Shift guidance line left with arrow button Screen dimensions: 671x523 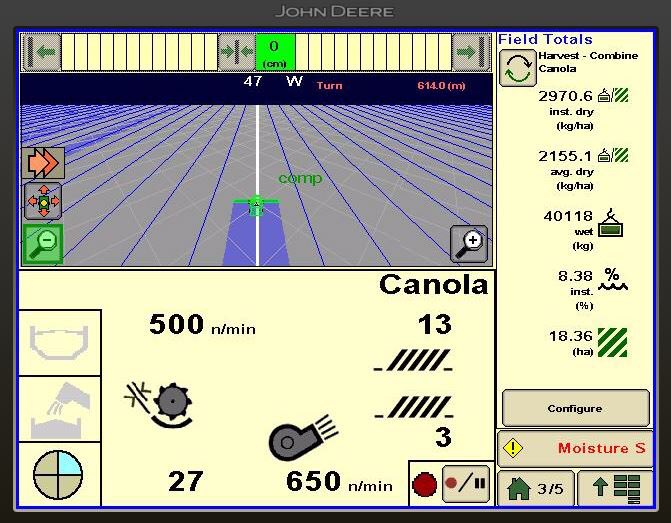[42, 53]
